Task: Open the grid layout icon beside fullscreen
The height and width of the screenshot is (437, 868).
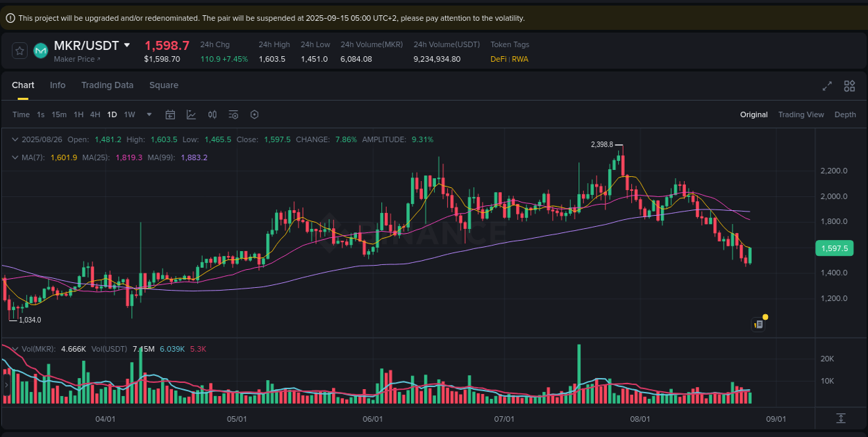Action: (849, 86)
